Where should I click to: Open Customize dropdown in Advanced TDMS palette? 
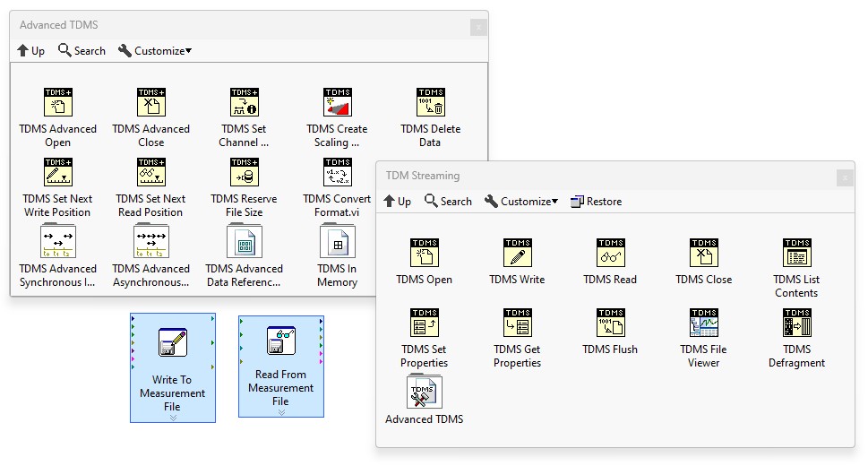click(155, 51)
